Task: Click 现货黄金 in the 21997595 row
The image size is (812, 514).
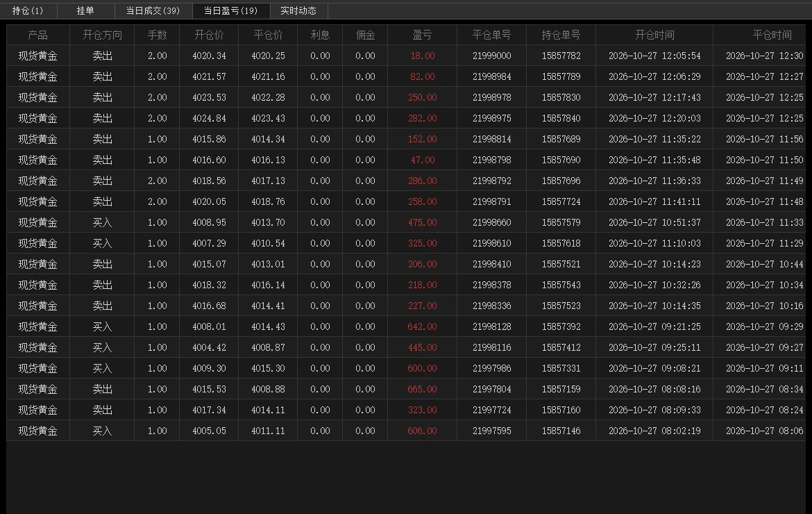Action: click(x=37, y=431)
